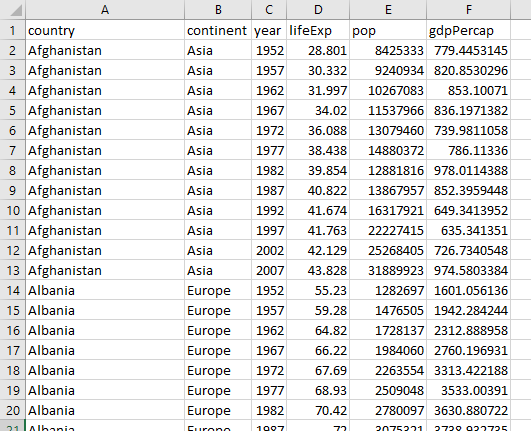Click Afghanistan in row 9
Image resolution: width=531 pixels, height=431 pixels.
(105, 190)
